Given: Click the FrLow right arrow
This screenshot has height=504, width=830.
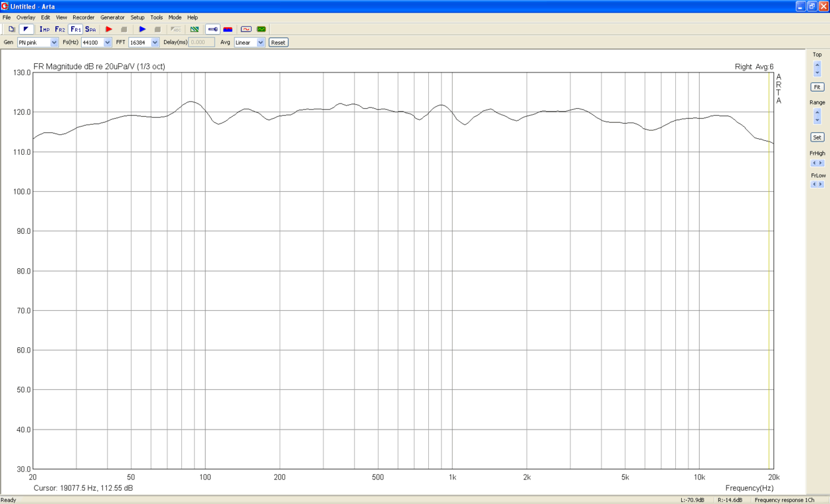Looking at the screenshot, I should pyautogui.click(x=821, y=184).
